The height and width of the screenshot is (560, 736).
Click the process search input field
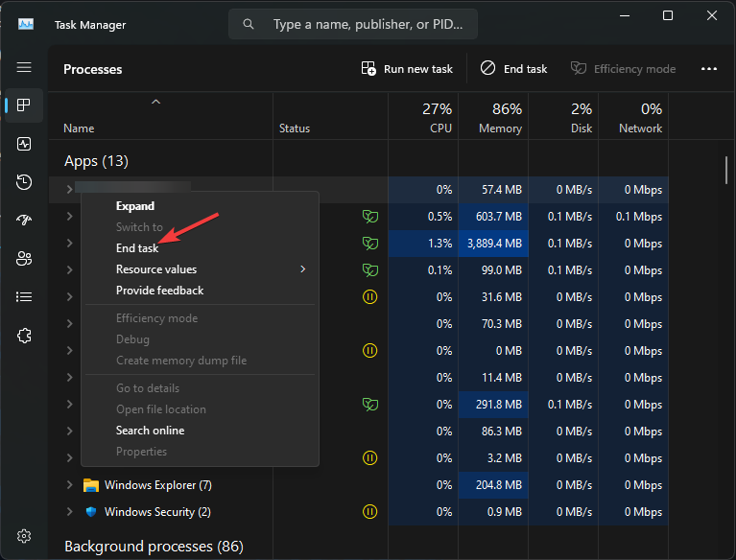click(353, 24)
